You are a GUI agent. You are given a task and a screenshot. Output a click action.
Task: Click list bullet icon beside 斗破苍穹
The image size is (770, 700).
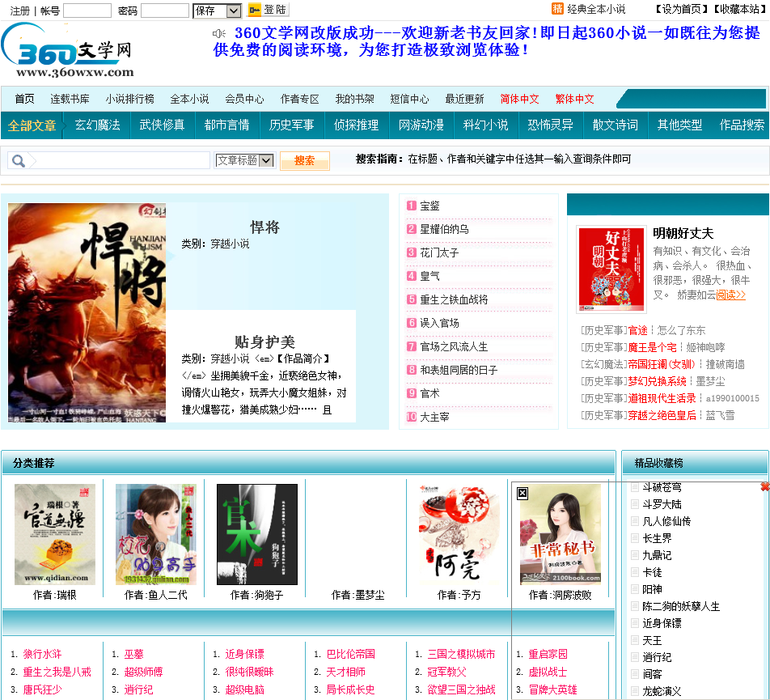tap(634, 487)
